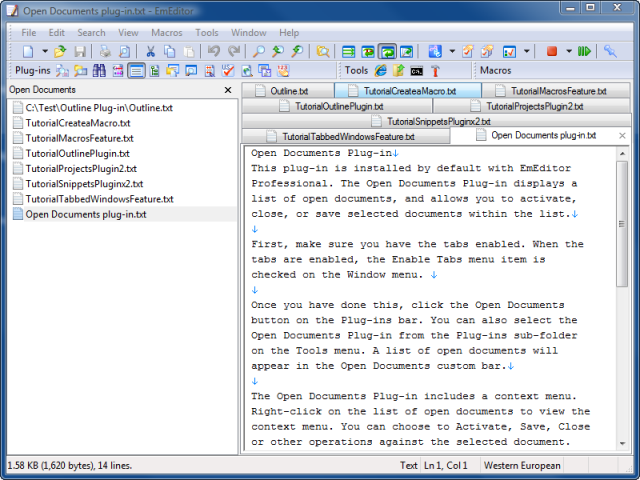Viewport: 640px width, 480px height.
Task: Switch to TutorialTabbedWindowsFeature.txt tab
Action: click(x=346, y=136)
